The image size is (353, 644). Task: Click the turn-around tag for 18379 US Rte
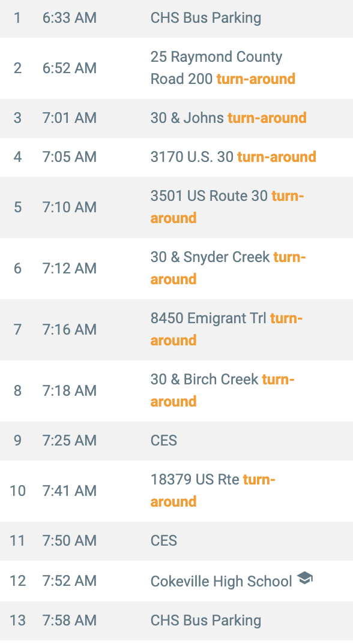coord(213,491)
